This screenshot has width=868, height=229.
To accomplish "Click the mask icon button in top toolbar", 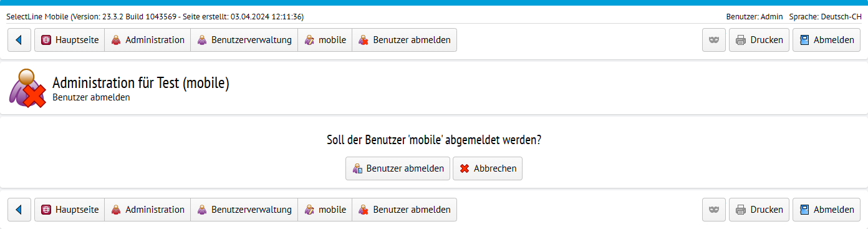I will click(714, 40).
